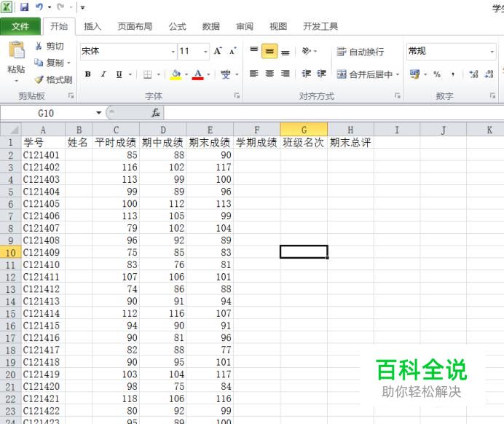Image resolution: width=504 pixels, height=424 pixels.
Task: Select cell A2 containing C121401
Action: point(43,155)
